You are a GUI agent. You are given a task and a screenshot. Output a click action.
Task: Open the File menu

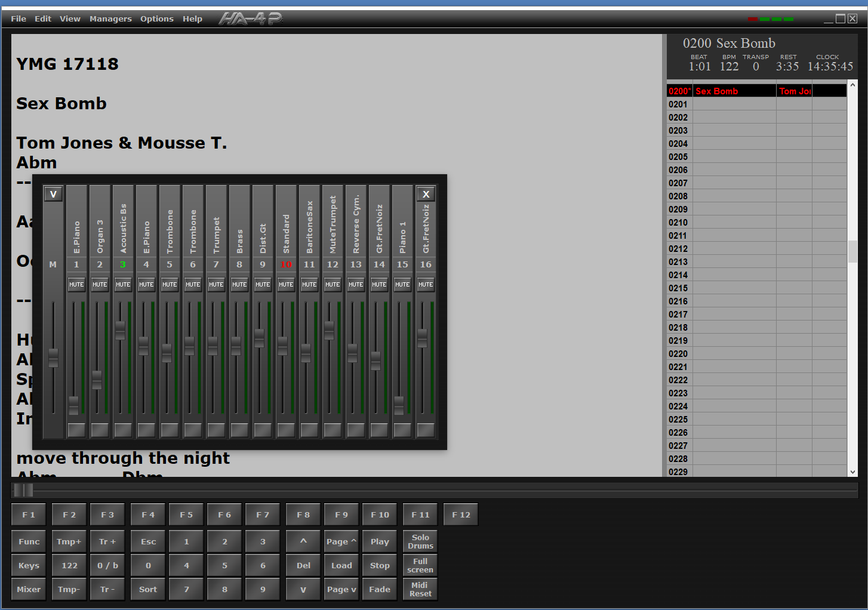[x=19, y=19]
